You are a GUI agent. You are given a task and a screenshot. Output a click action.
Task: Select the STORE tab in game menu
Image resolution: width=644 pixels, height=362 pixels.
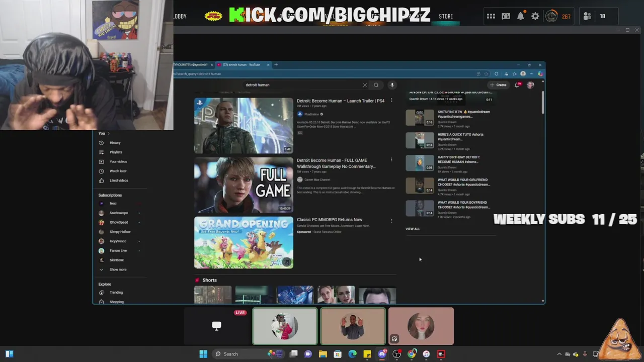tap(446, 16)
